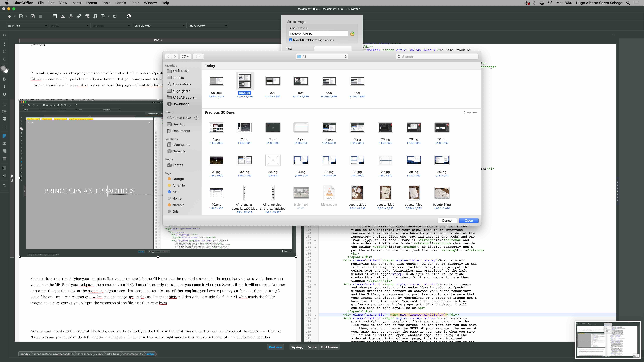Click the insert audio music-note icon
The height and width of the screenshot is (362, 644).
(x=95, y=16)
